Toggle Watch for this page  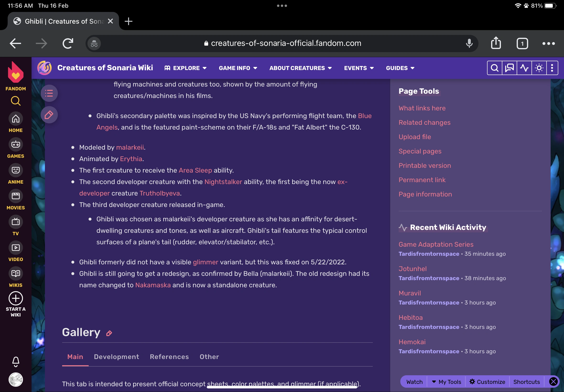point(414,382)
